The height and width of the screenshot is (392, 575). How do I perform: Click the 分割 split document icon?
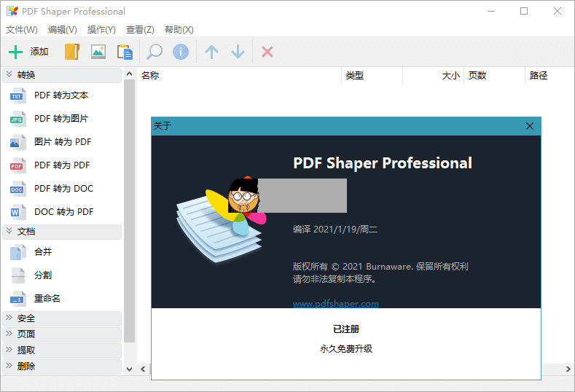pos(17,275)
